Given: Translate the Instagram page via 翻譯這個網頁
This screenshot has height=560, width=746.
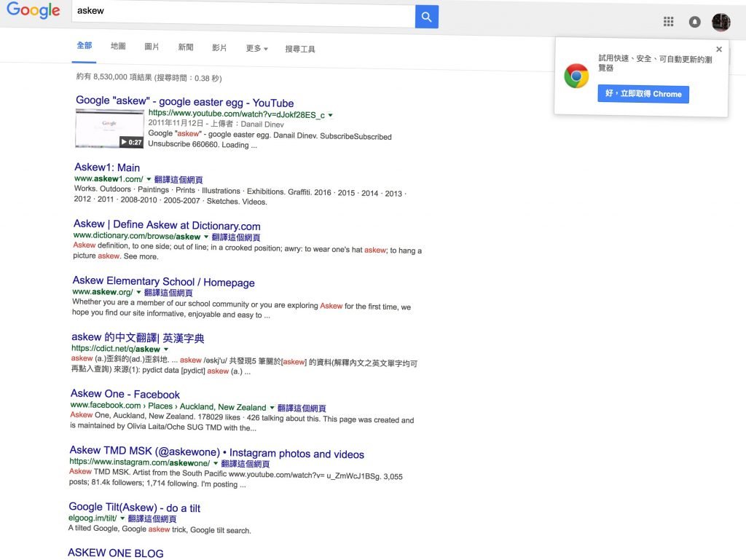Looking at the screenshot, I should click(246, 463).
